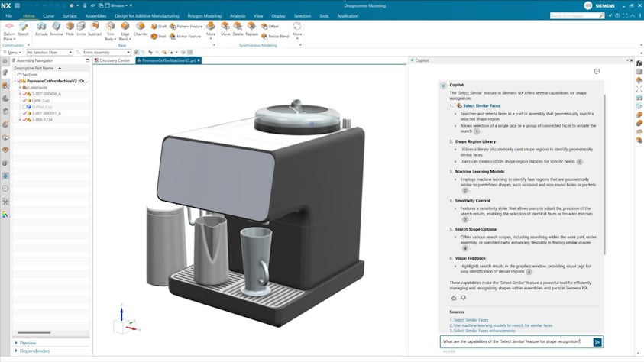
Task: Toggle checkbox for PremiereCoffeeMachineV2 assembly
Action: click(x=19, y=81)
